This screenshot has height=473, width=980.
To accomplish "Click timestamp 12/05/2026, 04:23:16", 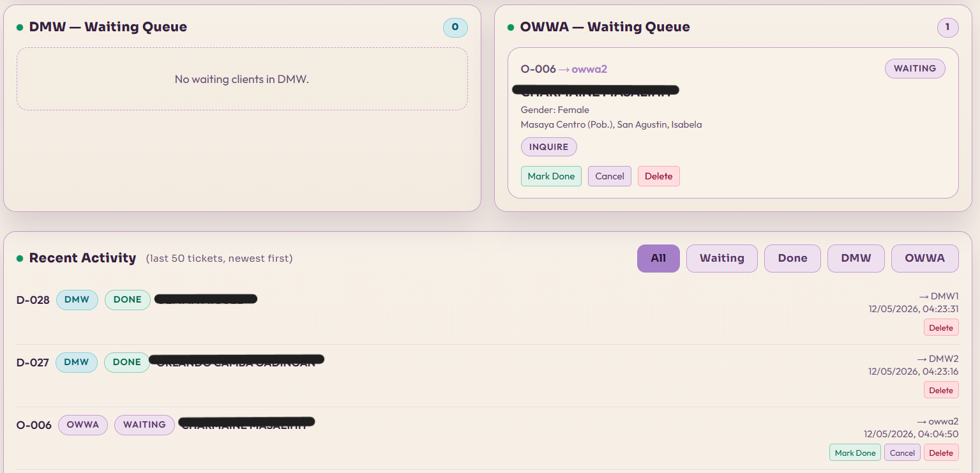I will coord(914,372).
